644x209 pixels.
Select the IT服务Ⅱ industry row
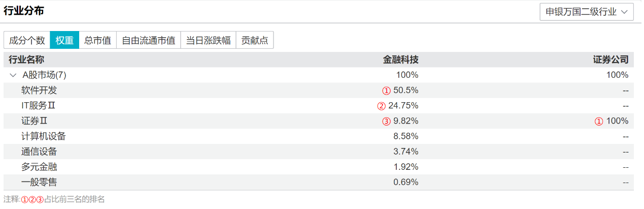38,106
